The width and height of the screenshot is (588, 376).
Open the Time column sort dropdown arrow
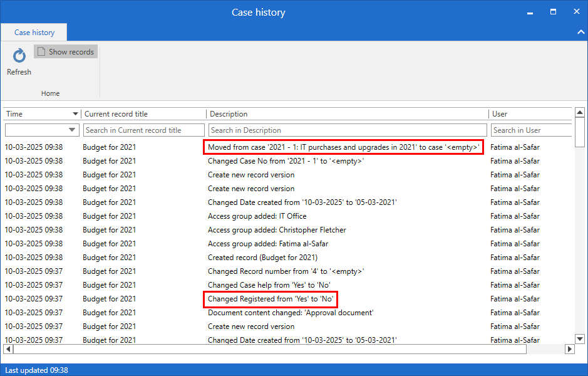click(x=76, y=114)
